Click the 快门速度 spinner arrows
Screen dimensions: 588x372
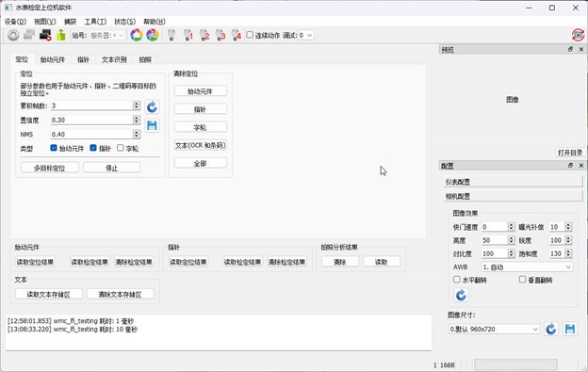pyautogui.click(x=511, y=227)
